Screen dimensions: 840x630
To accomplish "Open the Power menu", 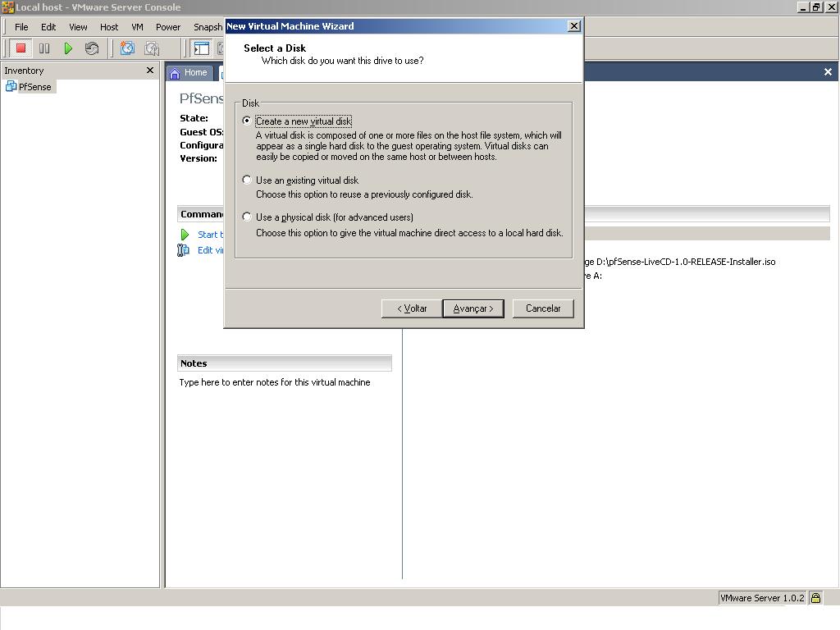I will [167, 27].
